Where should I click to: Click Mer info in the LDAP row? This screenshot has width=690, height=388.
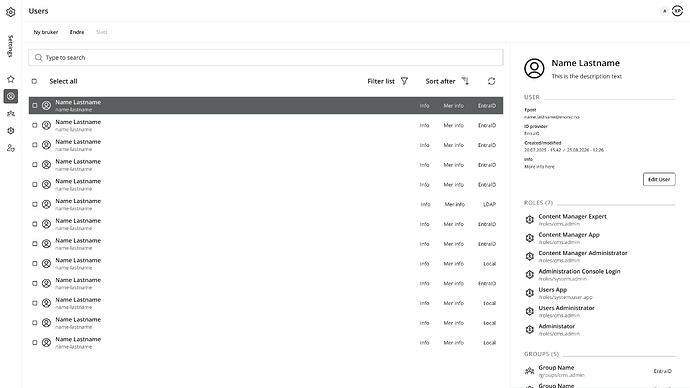tap(455, 205)
